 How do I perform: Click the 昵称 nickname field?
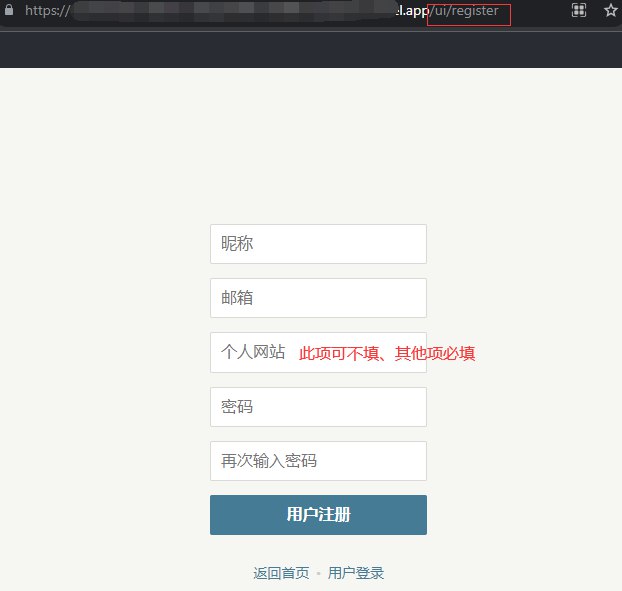coord(318,244)
